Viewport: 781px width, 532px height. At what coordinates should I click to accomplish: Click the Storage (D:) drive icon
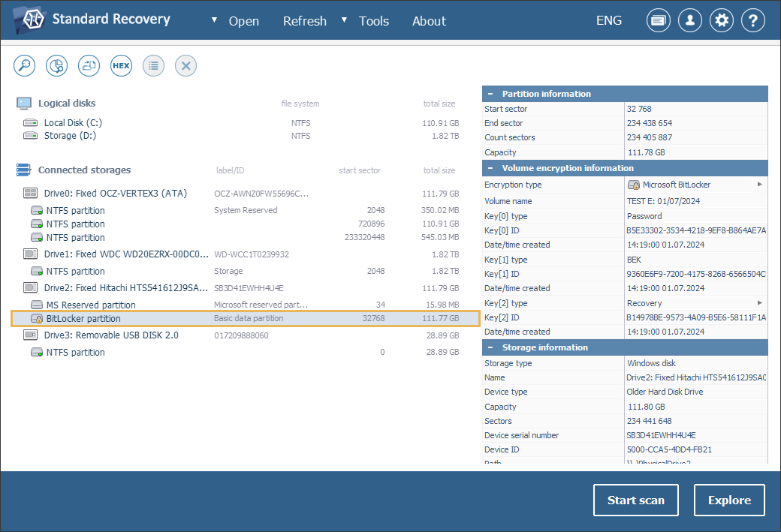[30, 135]
